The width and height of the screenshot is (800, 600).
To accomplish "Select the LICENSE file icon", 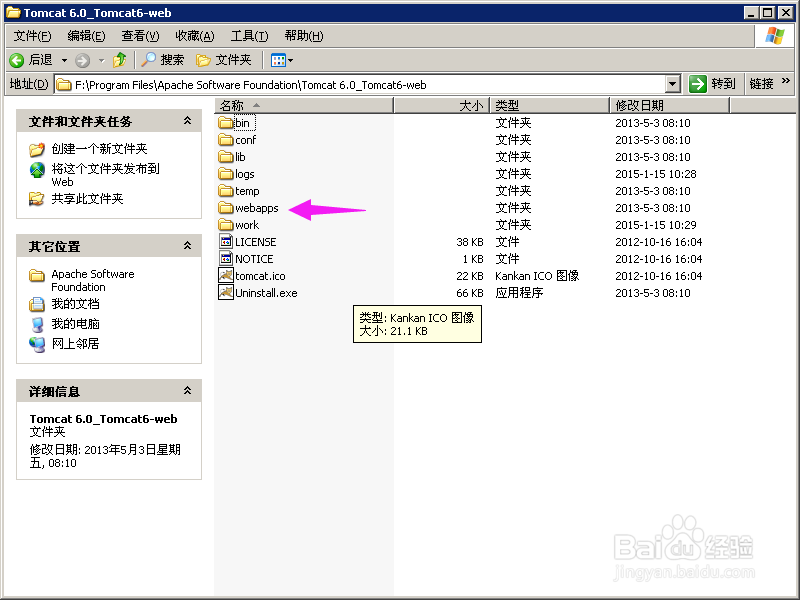I will coord(226,241).
